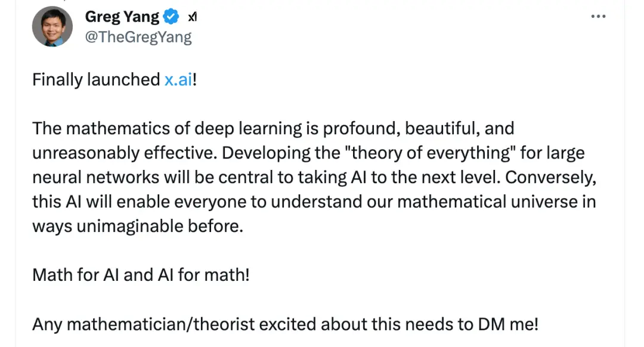Click Greg Yang's profile avatar photo
This screenshot has height=347, width=644.
point(52,26)
